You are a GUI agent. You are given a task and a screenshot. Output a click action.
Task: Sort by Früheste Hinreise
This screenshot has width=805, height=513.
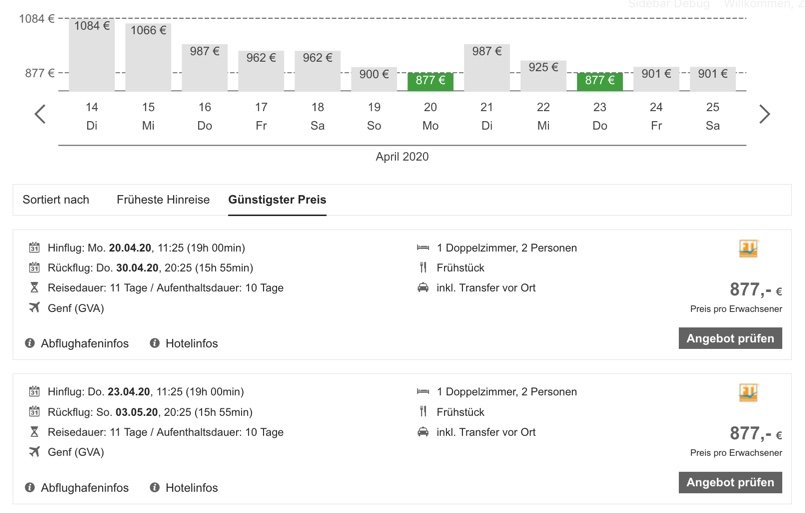(163, 200)
